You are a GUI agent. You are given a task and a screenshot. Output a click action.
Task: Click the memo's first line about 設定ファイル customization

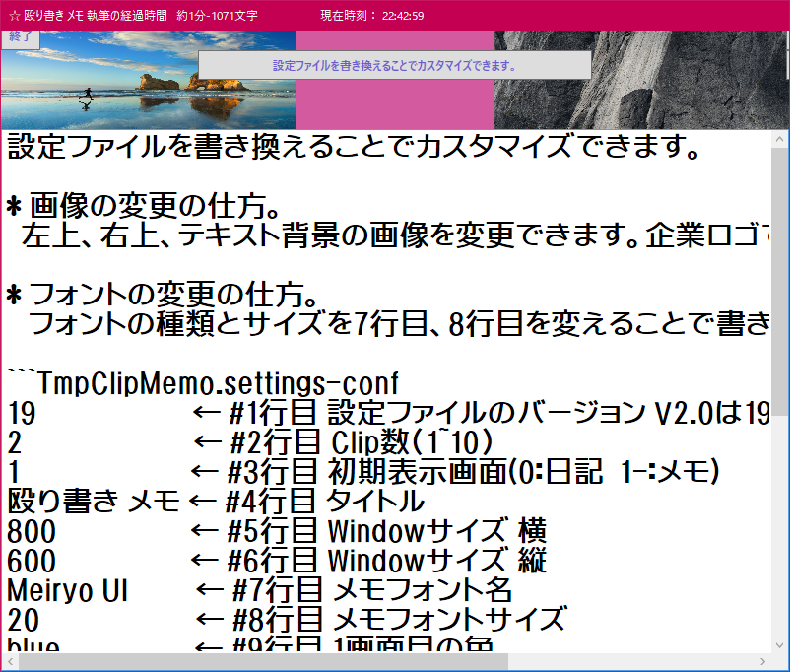(355, 147)
